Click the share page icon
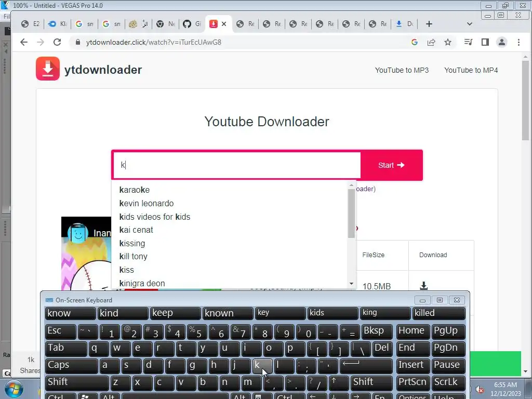Viewport: 532px width, 399px height. 431,42
